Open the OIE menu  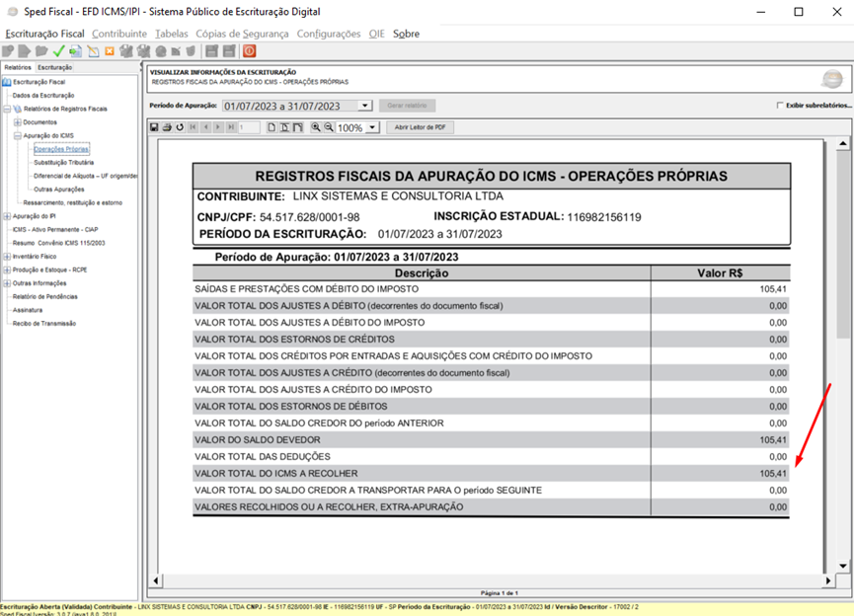tap(376, 34)
